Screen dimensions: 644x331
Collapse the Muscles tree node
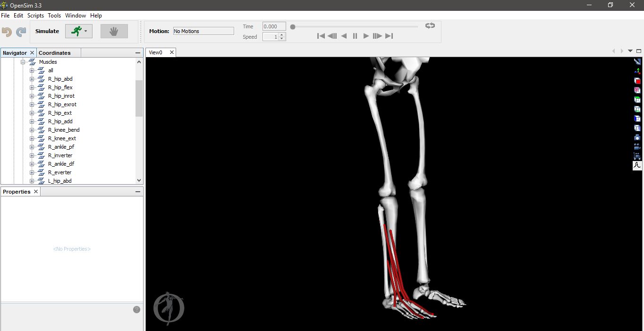[22, 62]
